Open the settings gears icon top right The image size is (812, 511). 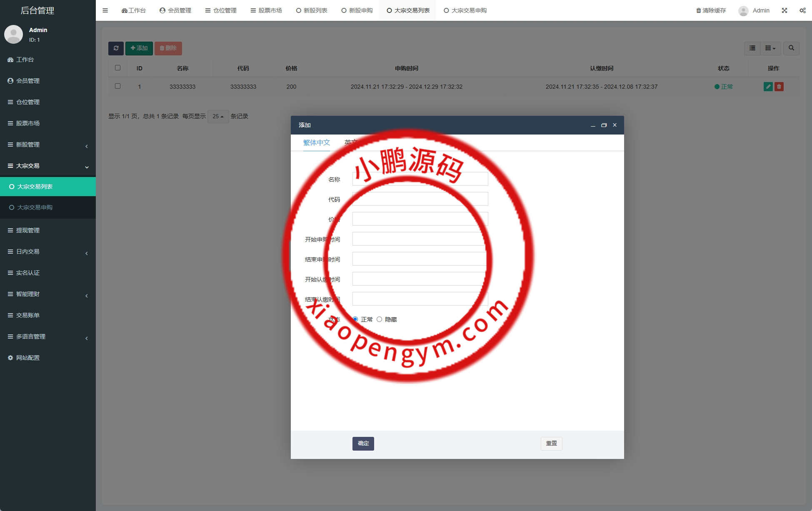click(x=802, y=10)
